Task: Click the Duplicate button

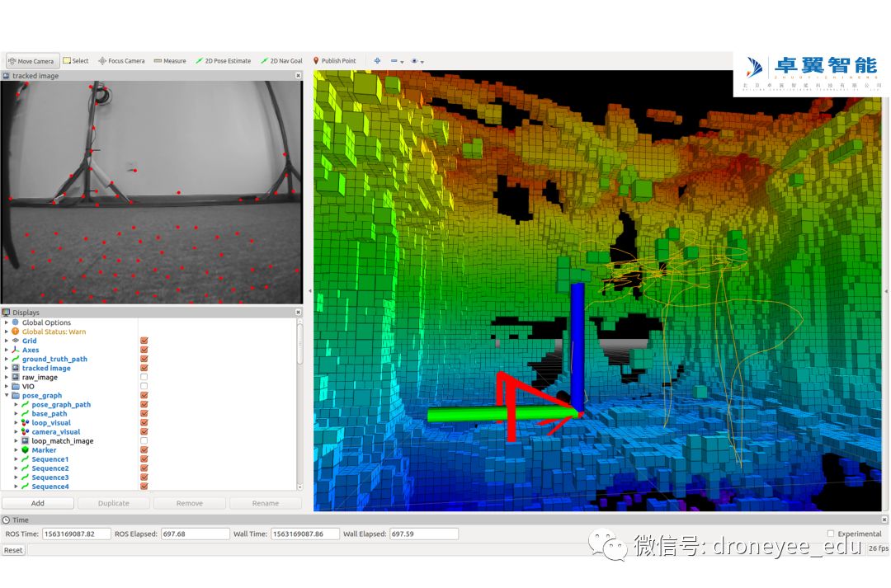Action: 114,503
